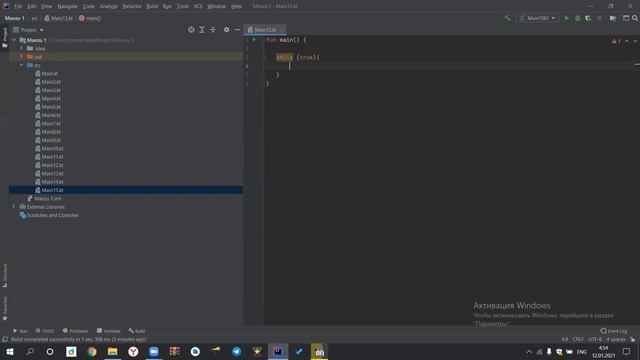Image resolution: width=640 pixels, height=360 pixels.
Task: Open File Explorer from the taskbar
Action: pyautogui.click(x=113, y=351)
